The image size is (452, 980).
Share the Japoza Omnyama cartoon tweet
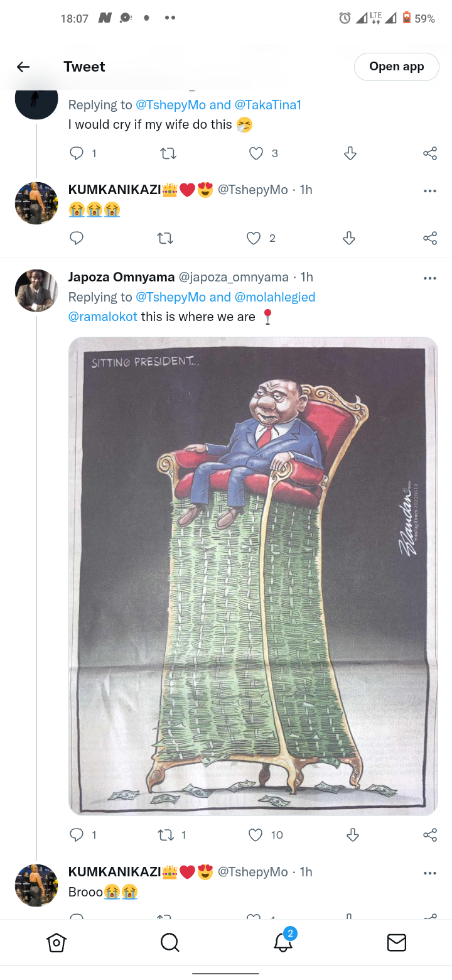click(430, 835)
